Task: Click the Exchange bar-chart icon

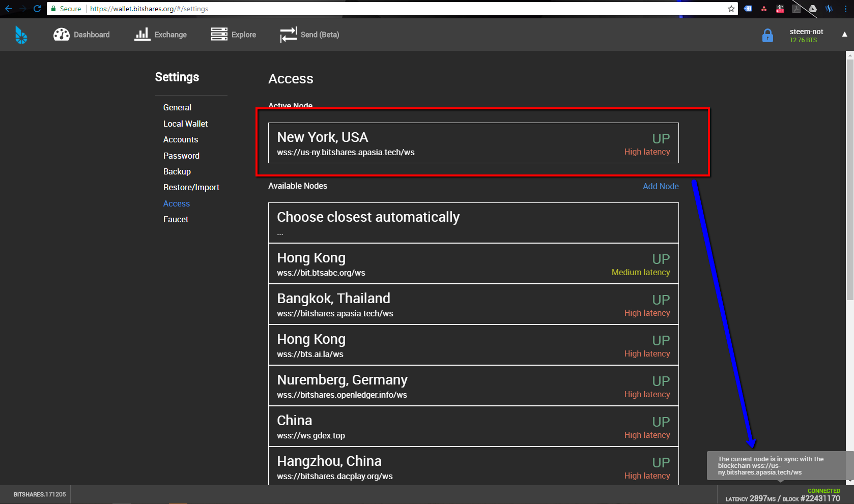Action: 143,34
